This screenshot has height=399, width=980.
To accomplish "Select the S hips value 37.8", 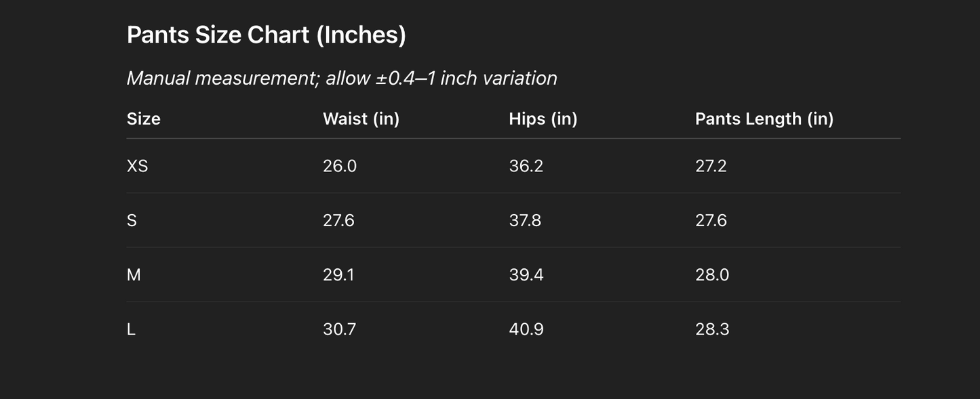I will point(525,220).
